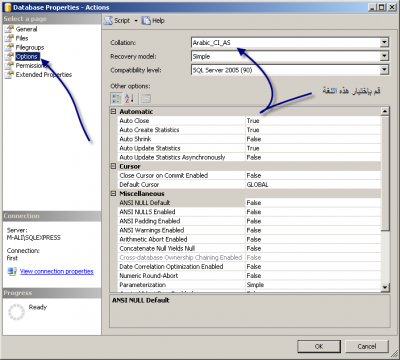Select the Auto Update Statistics row
Viewport: 400px width, 360px height.
pos(249,148)
